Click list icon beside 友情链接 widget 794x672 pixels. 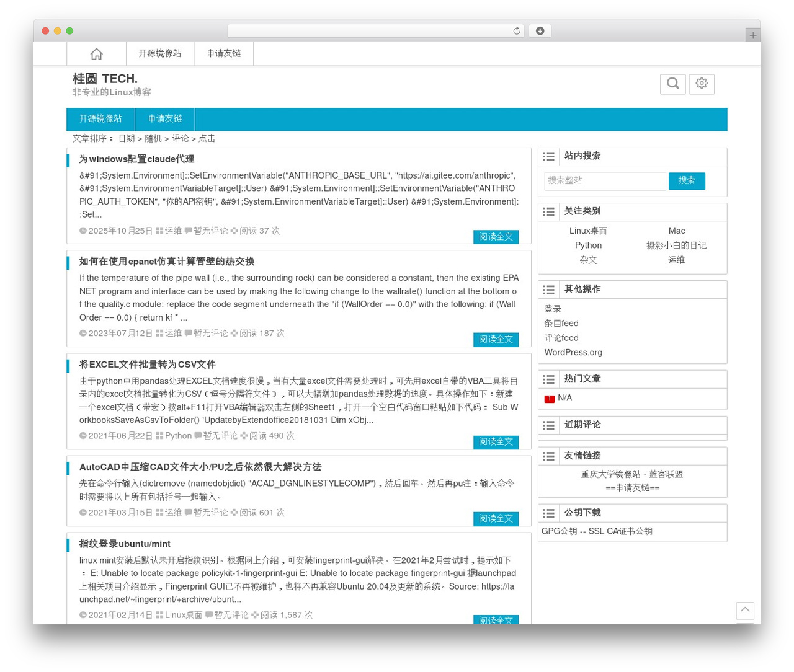coord(548,456)
